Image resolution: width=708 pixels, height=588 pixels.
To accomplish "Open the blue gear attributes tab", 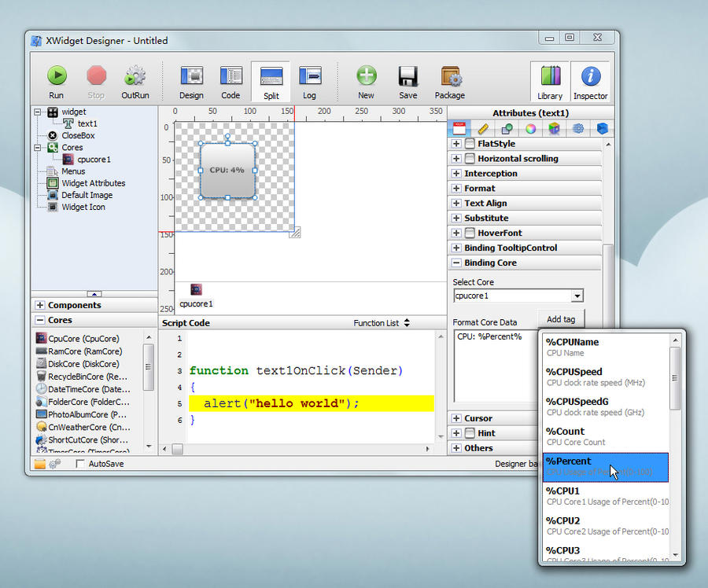I will point(578,129).
